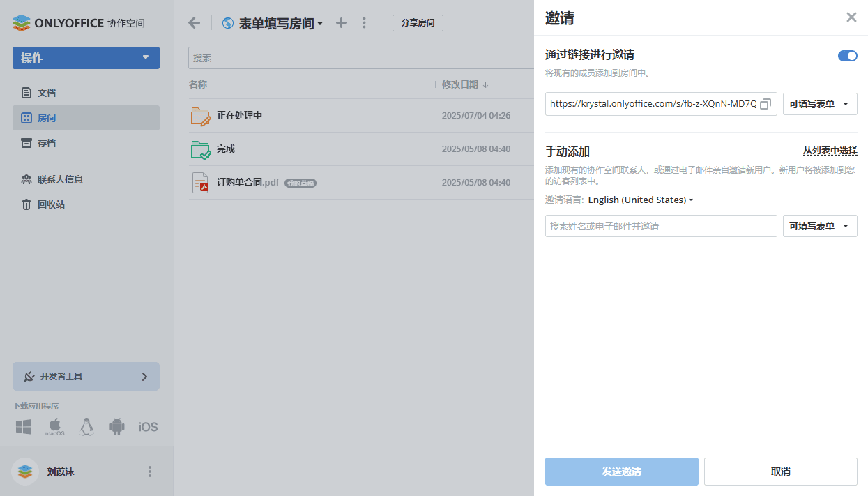Open 回收站 trash
Viewport: 868px width, 496px height.
coord(51,204)
